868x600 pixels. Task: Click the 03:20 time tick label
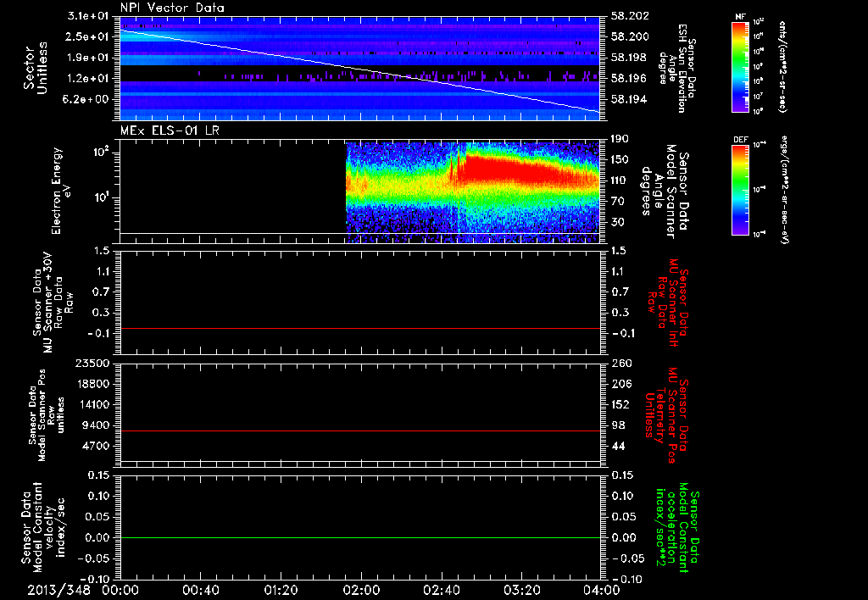click(521, 590)
